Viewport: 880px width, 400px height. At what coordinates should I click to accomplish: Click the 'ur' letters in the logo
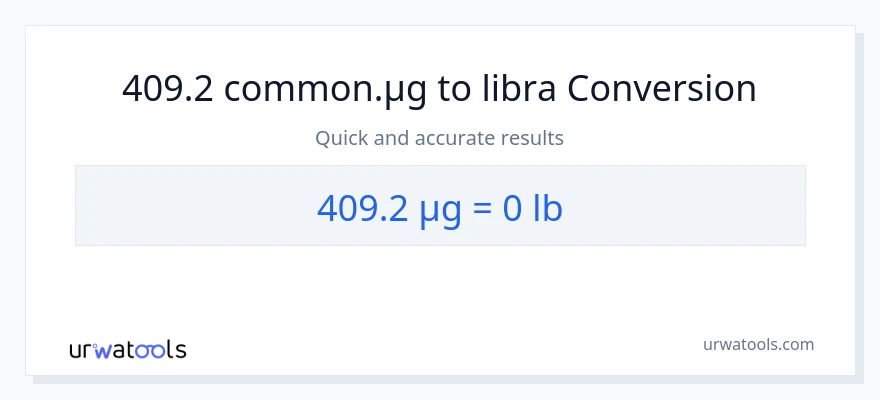coord(82,350)
